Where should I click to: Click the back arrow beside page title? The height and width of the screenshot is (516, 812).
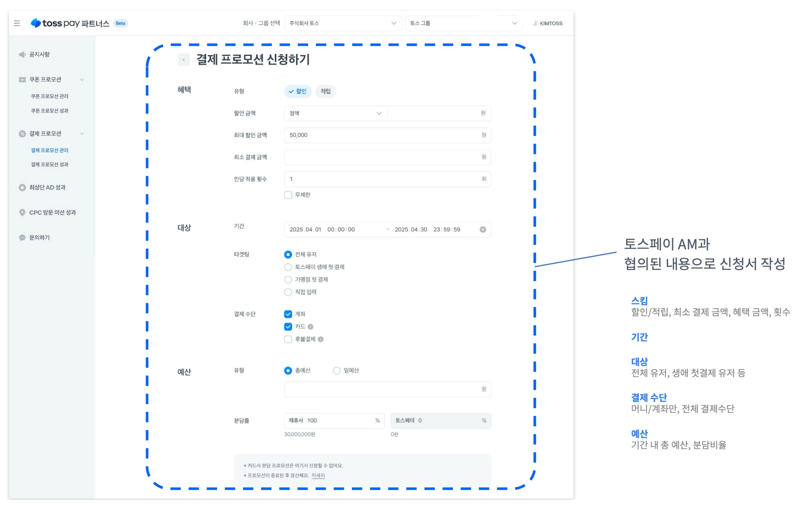(x=183, y=60)
